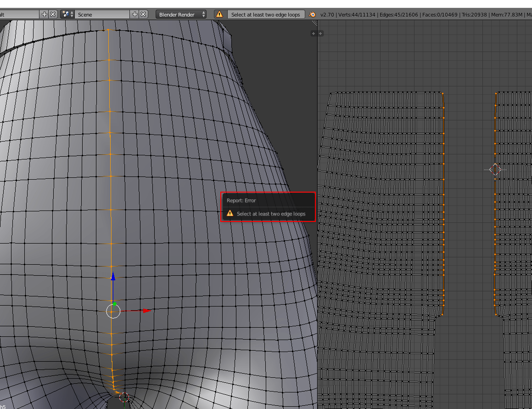
Task: Click the Blender logo icon in the header
Action: (311, 14)
